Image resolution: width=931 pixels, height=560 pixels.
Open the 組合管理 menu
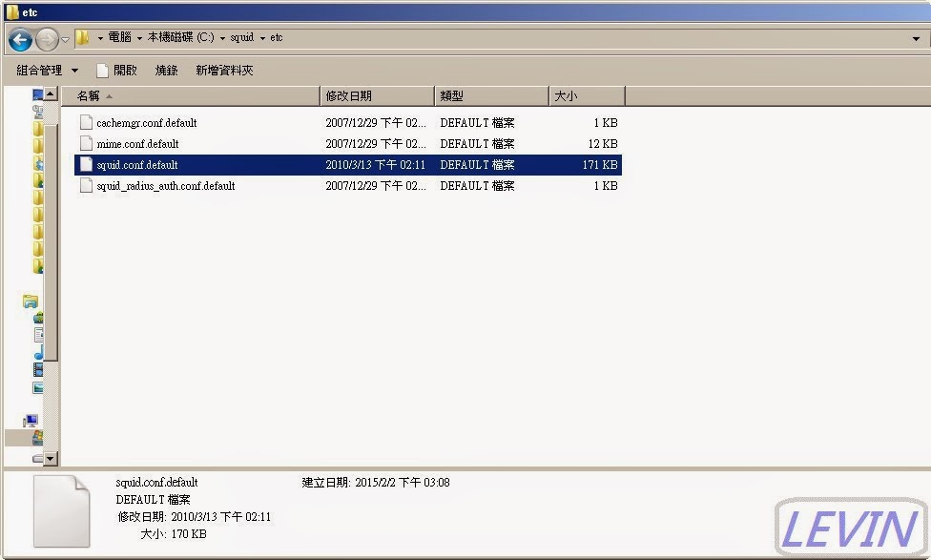click(x=47, y=70)
